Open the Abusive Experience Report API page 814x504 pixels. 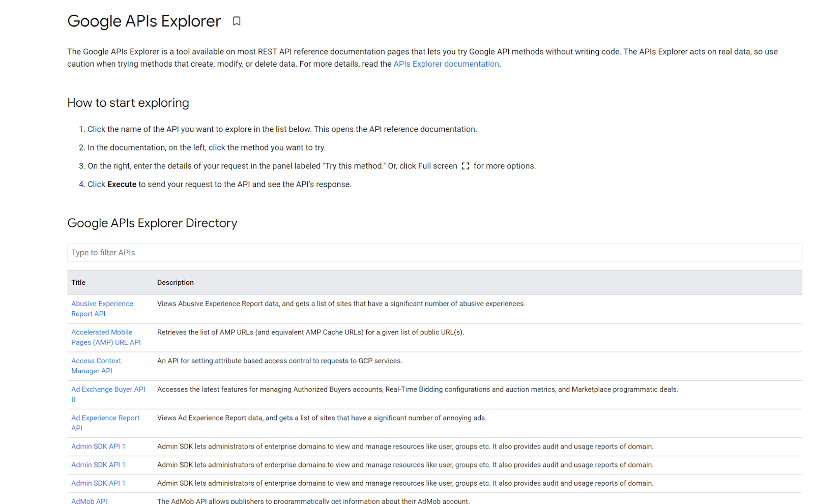pyautogui.click(x=102, y=308)
